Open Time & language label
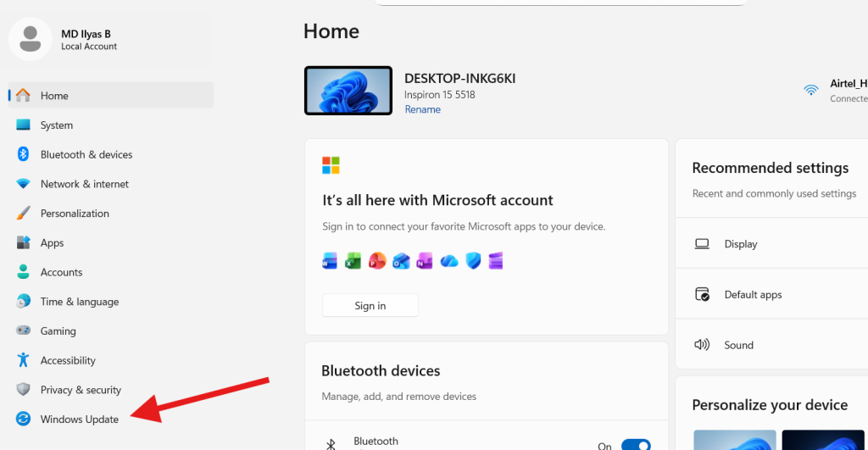The height and width of the screenshot is (450, 868). click(x=80, y=301)
